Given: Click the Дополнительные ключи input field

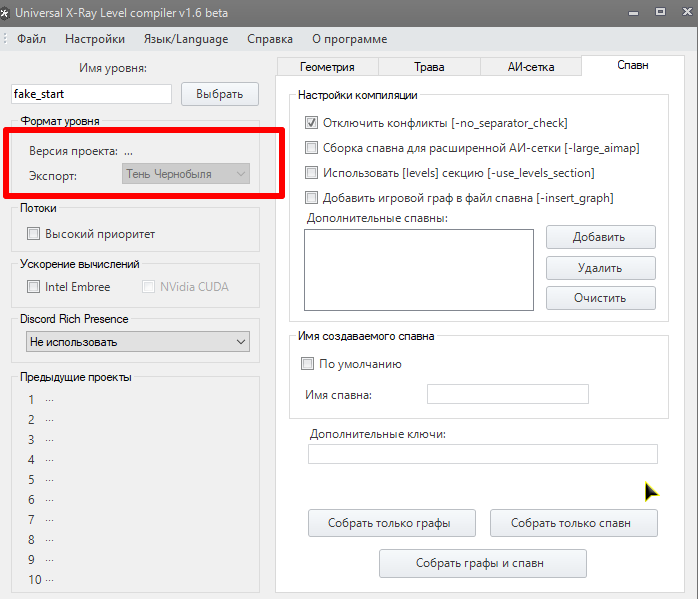Looking at the screenshot, I should coord(482,455).
